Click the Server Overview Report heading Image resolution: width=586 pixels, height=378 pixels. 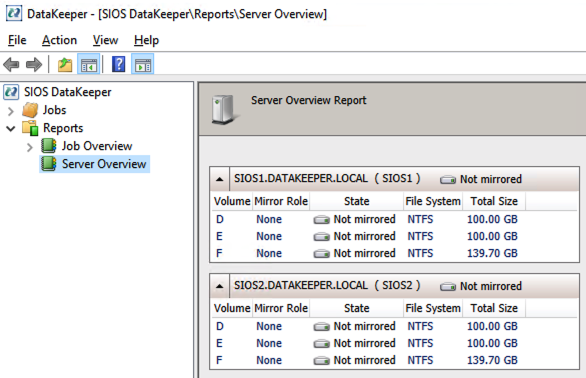tap(309, 100)
